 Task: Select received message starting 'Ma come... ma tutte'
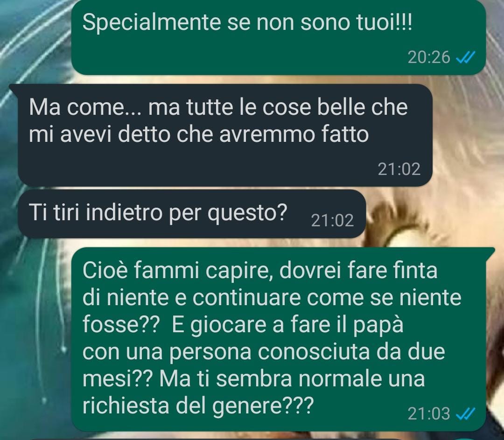coord(225,135)
